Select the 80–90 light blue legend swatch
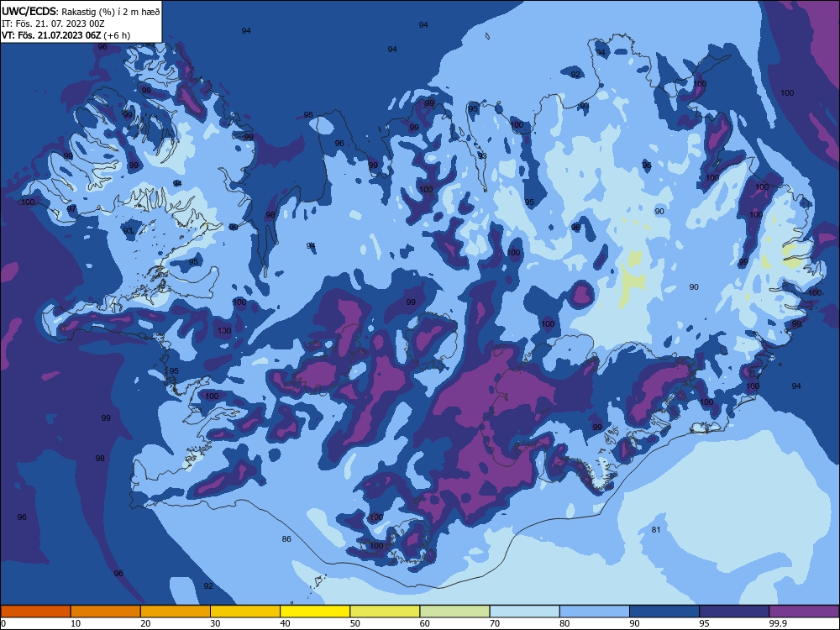This screenshot has height=630, width=840. (595, 612)
